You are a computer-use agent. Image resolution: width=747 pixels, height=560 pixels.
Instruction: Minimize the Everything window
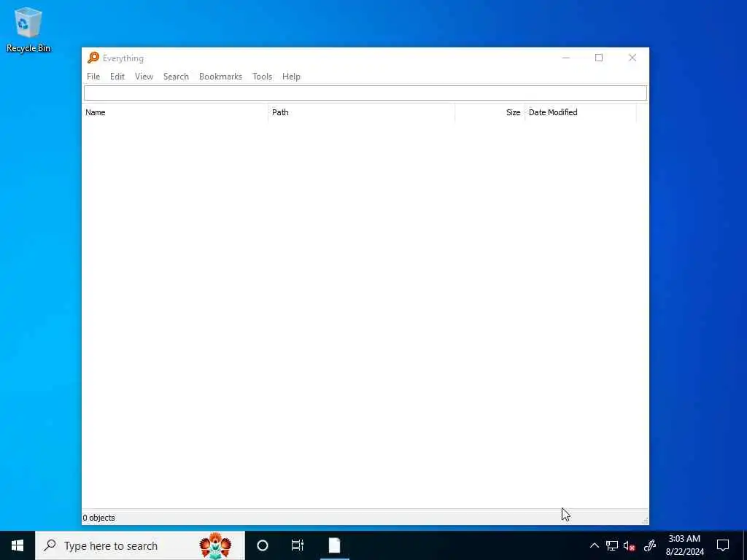pos(566,58)
